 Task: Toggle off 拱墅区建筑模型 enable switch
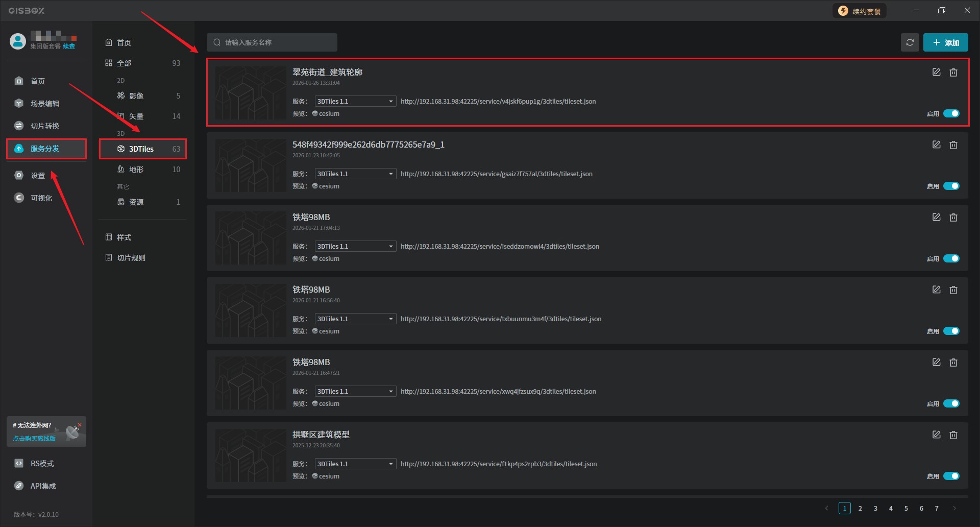951,476
